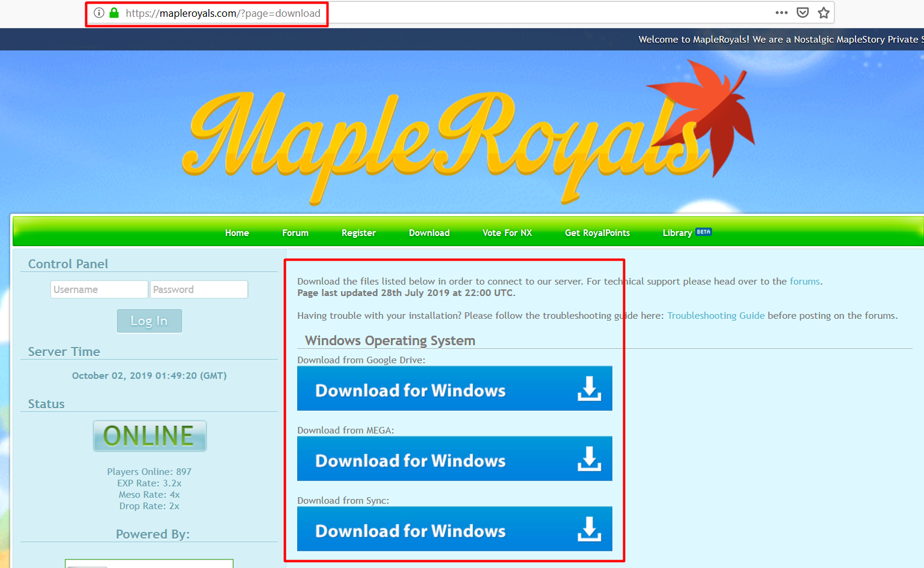The image size is (924, 568).
Task: Open Vote For NX page
Action: [x=507, y=233]
